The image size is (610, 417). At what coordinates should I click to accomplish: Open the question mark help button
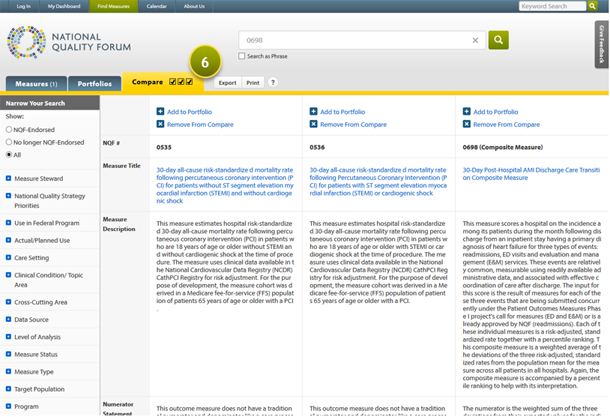pos(273,82)
